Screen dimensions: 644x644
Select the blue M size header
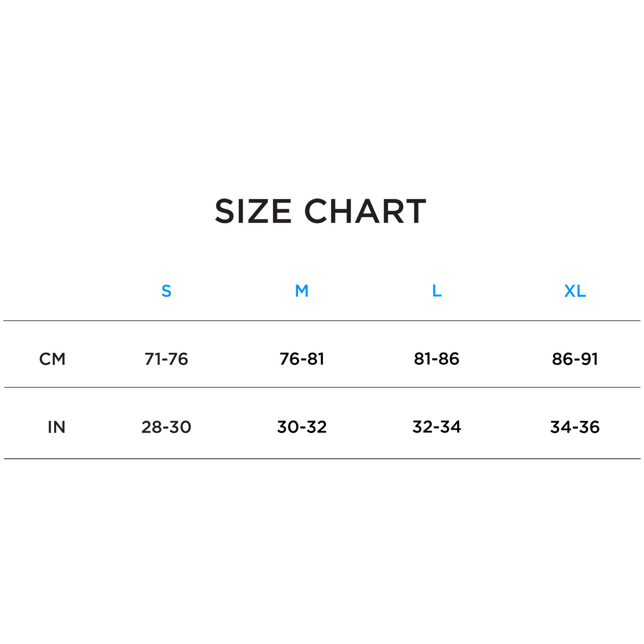click(301, 291)
